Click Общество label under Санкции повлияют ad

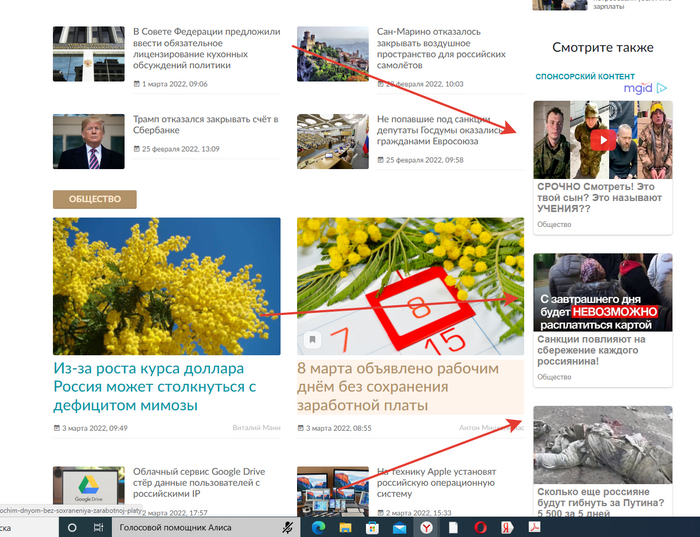click(554, 377)
